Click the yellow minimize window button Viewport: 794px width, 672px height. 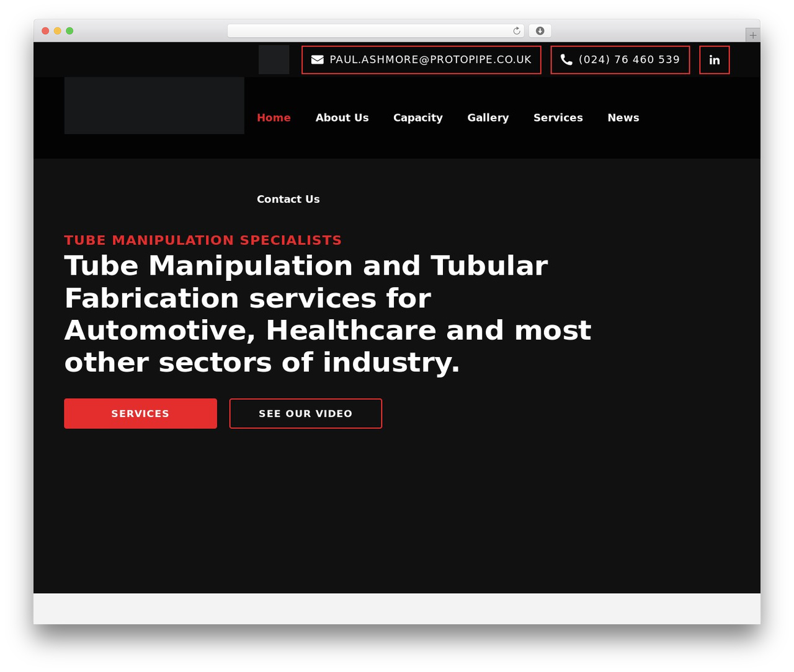point(58,31)
